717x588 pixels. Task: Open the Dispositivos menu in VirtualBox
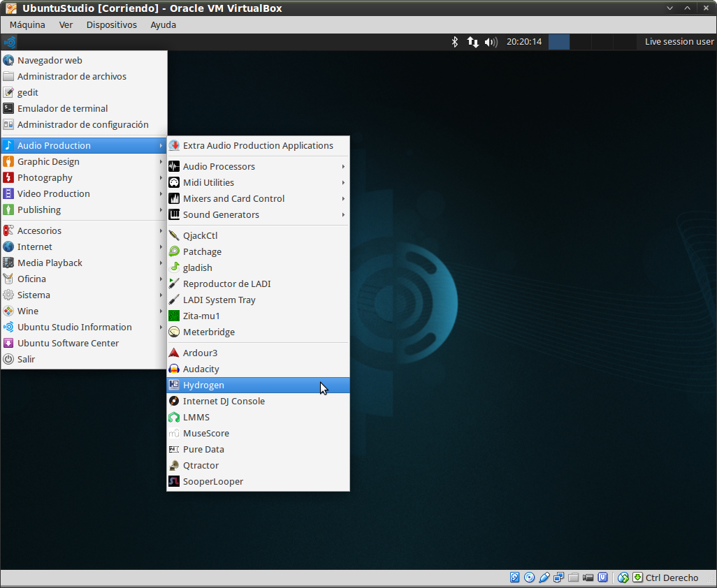[111, 24]
